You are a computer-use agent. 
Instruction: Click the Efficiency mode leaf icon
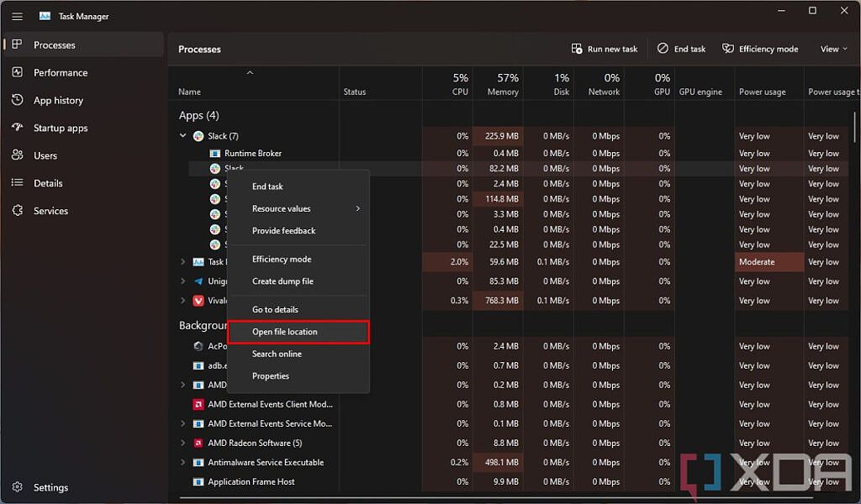click(728, 49)
